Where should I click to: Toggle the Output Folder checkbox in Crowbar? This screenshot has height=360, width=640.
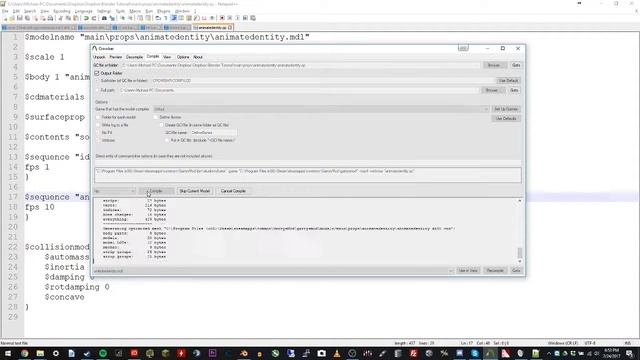pos(97,73)
